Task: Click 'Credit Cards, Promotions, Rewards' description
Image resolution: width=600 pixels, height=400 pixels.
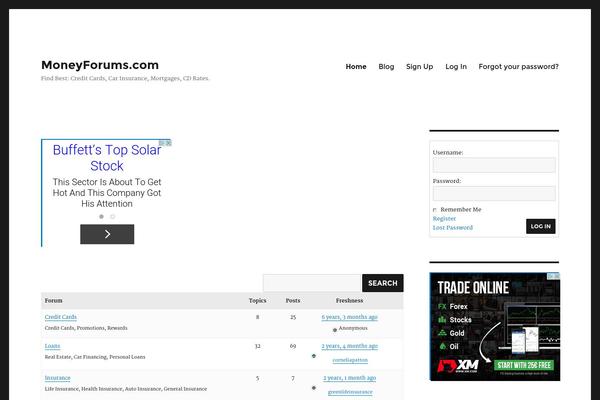Action: (86, 328)
